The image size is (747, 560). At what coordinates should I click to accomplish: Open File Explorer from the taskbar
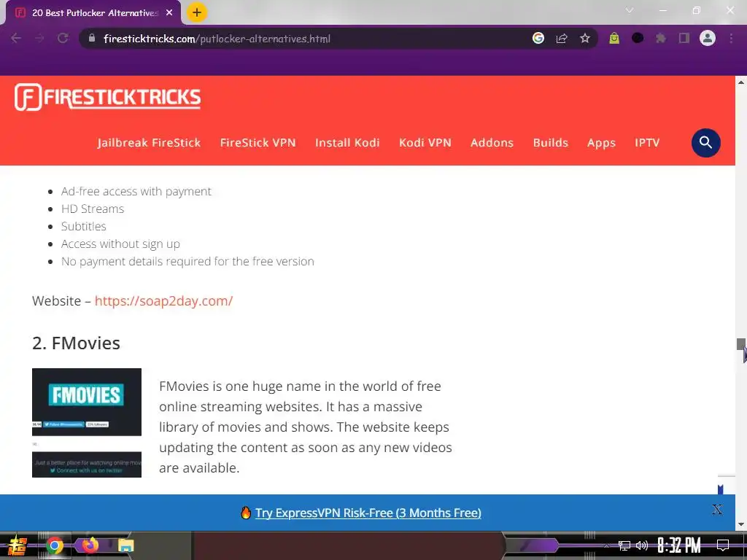[125, 545]
